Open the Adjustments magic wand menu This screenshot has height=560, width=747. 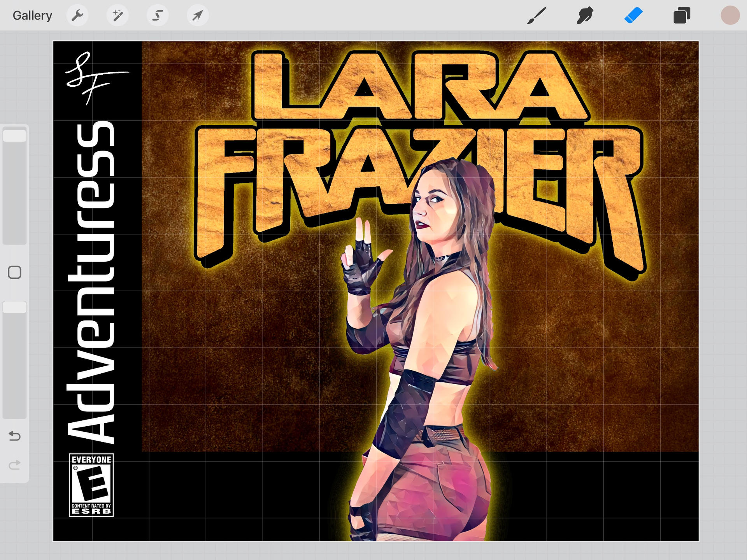117,16
